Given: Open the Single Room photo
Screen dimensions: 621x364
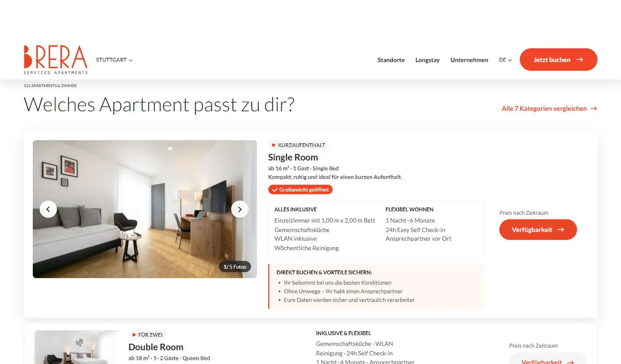Looking at the screenshot, I should [x=145, y=209].
